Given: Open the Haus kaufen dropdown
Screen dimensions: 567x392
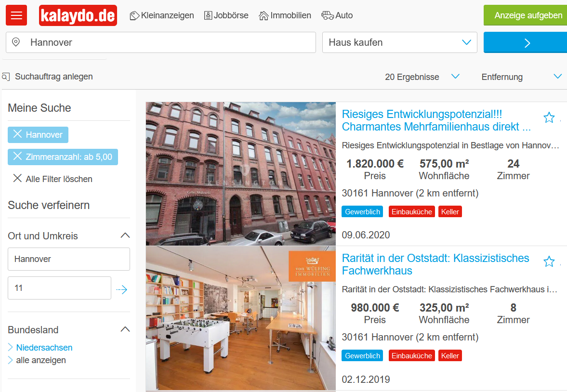Looking at the screenshot, I should pos(399,42).
